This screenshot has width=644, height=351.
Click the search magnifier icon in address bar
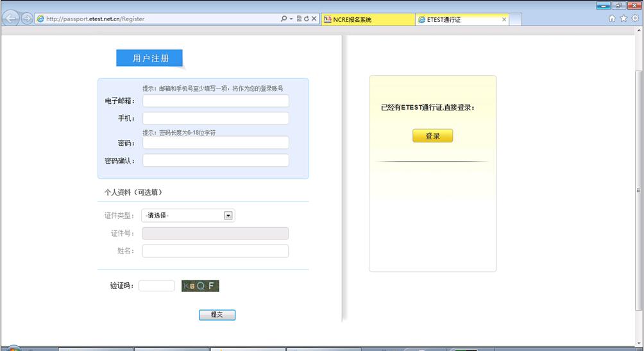[x=285, y=19]
